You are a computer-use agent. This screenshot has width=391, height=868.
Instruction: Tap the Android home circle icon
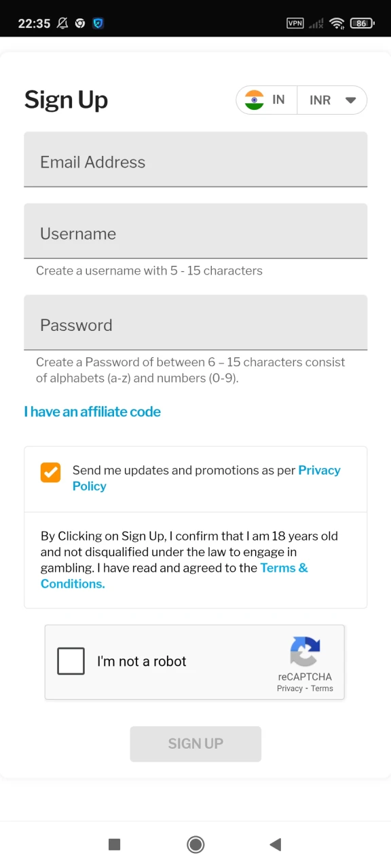[195, 844]
